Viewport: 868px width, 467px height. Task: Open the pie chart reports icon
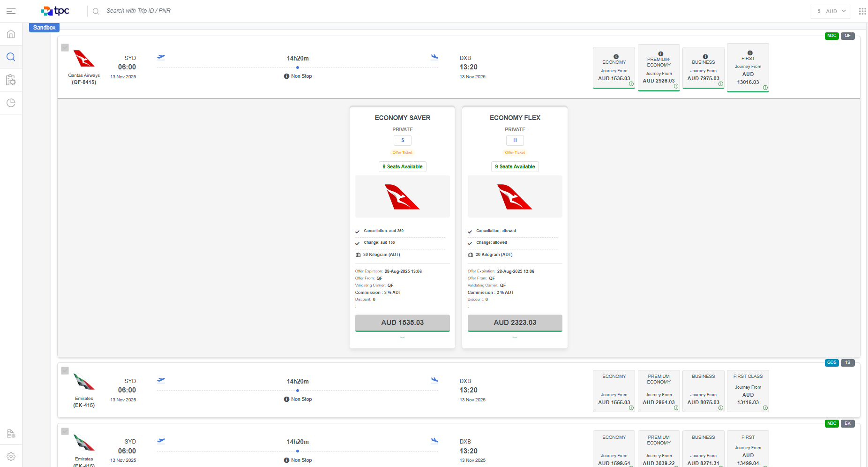[x=11, y=103]
